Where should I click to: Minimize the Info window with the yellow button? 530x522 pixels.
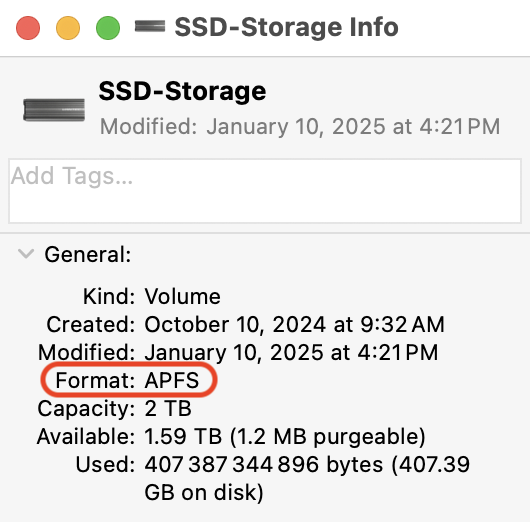[x=68, y=28]
